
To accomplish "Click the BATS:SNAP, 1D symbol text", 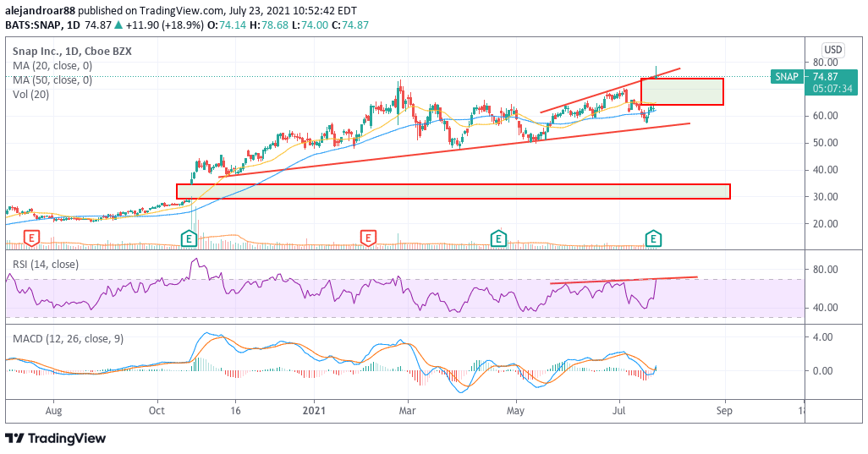I will click(x=43, y=25).
